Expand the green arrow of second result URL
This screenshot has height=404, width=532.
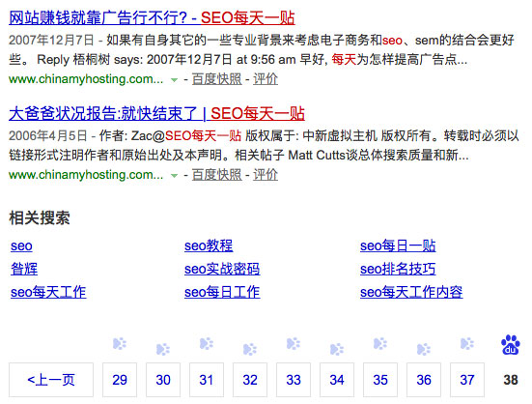[x=174, y=176]
